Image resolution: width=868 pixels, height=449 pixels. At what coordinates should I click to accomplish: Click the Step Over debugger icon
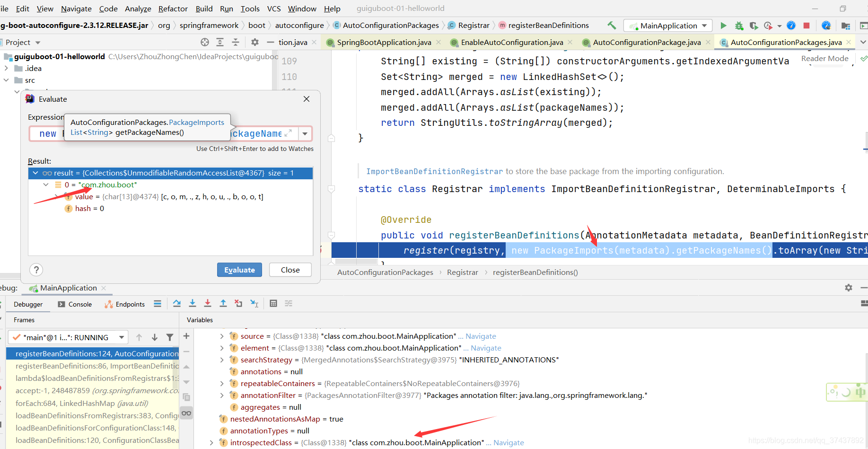coord(177,303)
